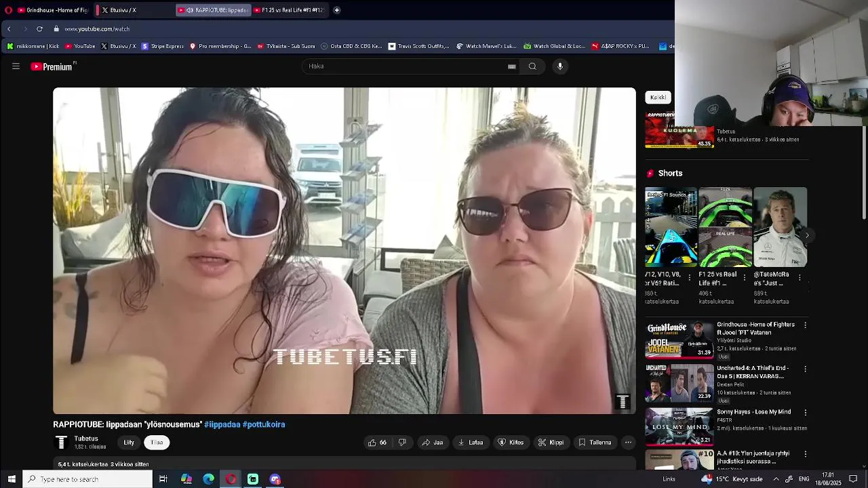Image resolution: width=868 pixels, height=488 pixels.
Task: Open the clock showing 17.01
Action: tap(828, 479)
